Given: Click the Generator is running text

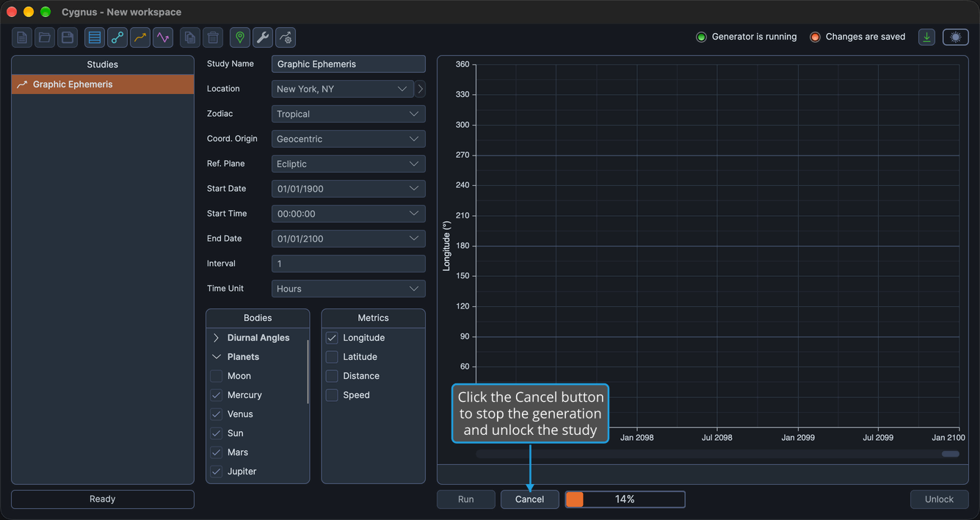Looking at the screenshot, I should pos(754,37).
